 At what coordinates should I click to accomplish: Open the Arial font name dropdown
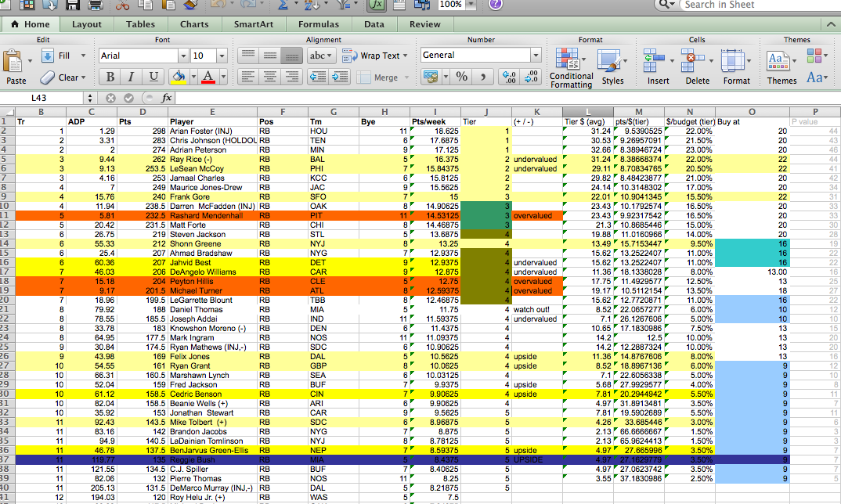tap(183, 56)
